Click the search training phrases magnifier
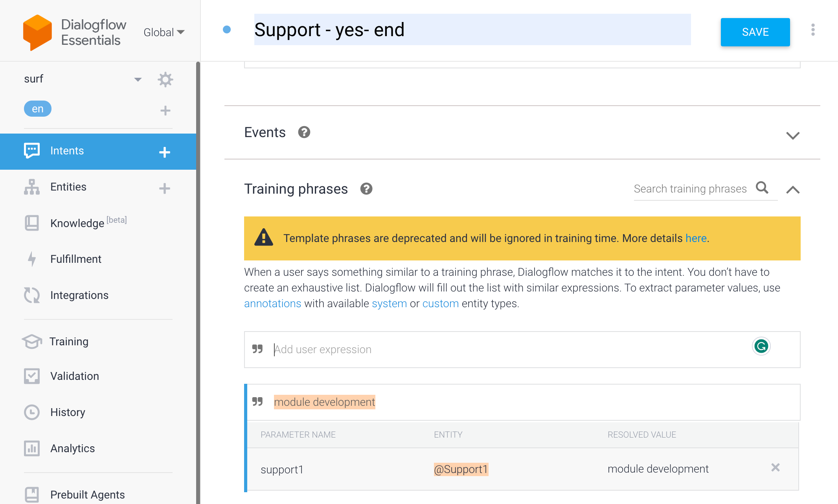838x504 pixels. coord(762,188)
